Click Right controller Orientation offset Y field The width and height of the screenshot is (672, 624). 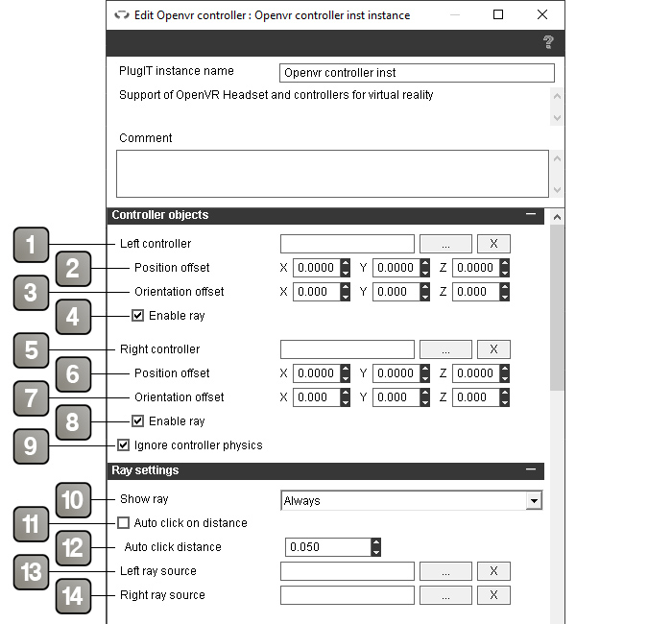click(396, 397)
